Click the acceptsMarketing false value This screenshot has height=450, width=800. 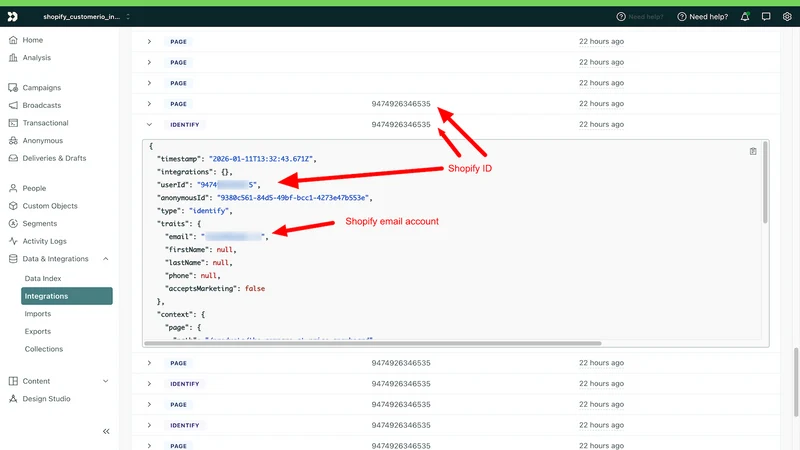point(255,289)
